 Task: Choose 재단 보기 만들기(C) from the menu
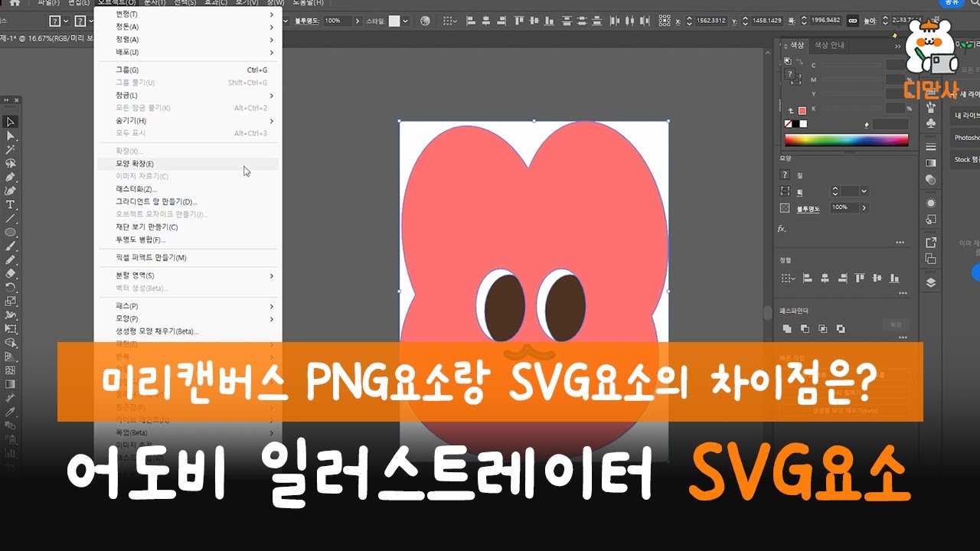tap(188, 227)
